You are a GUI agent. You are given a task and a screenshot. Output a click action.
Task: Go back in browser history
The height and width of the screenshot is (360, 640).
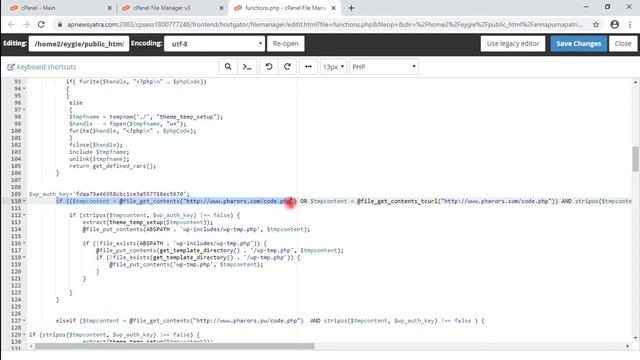coord(11,24)
